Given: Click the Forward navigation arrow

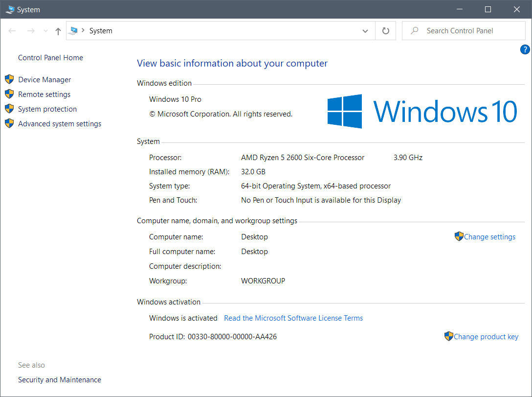Looking at the screenshot, I should click(x=31, y=31).
